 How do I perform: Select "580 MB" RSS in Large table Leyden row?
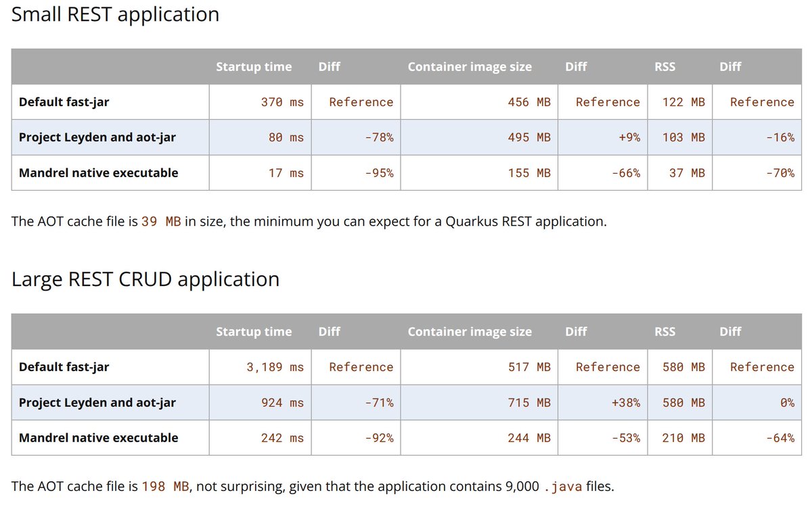coord(683,402)
